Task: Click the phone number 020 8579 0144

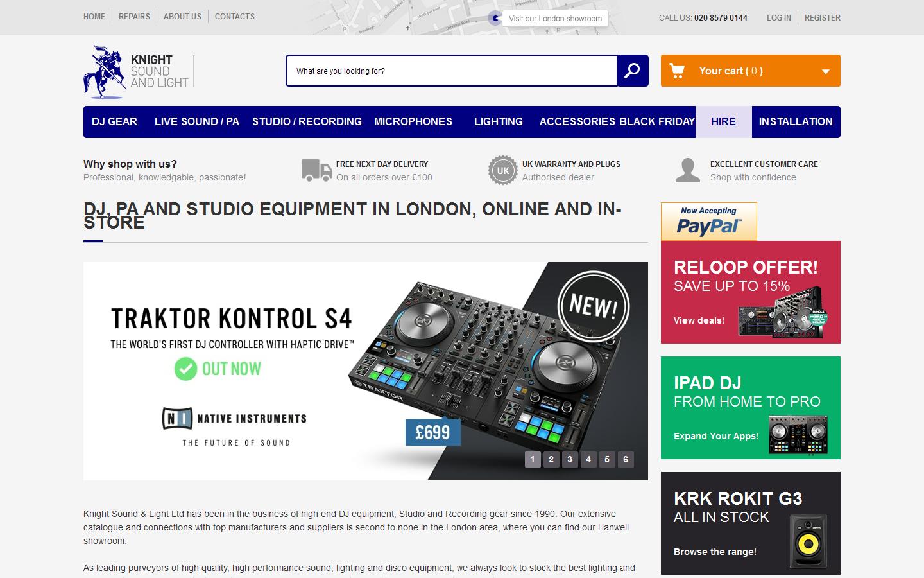Action: point(721,18)
